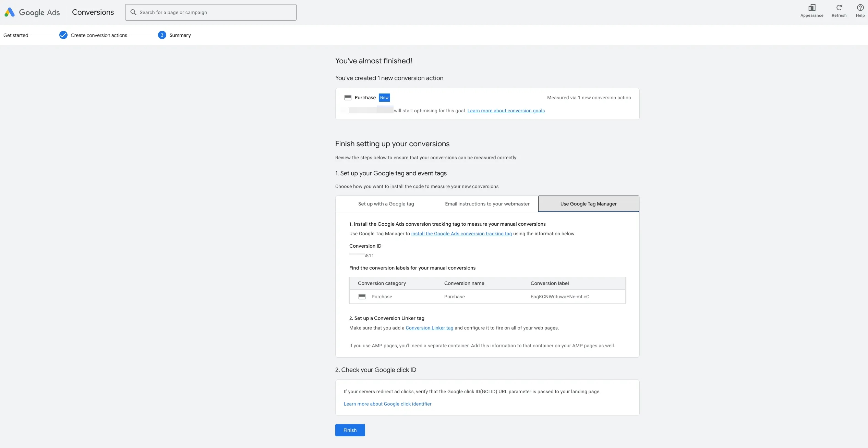The height and width of the screenshot is (448, 868).
Task: Click the New badge beside Purchase
Action: [384, 98]
